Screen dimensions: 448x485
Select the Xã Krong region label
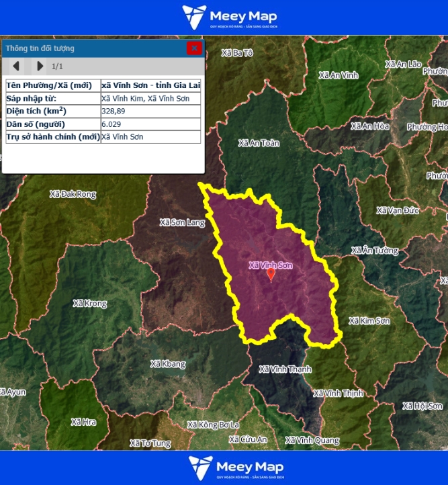coord(90,304)
